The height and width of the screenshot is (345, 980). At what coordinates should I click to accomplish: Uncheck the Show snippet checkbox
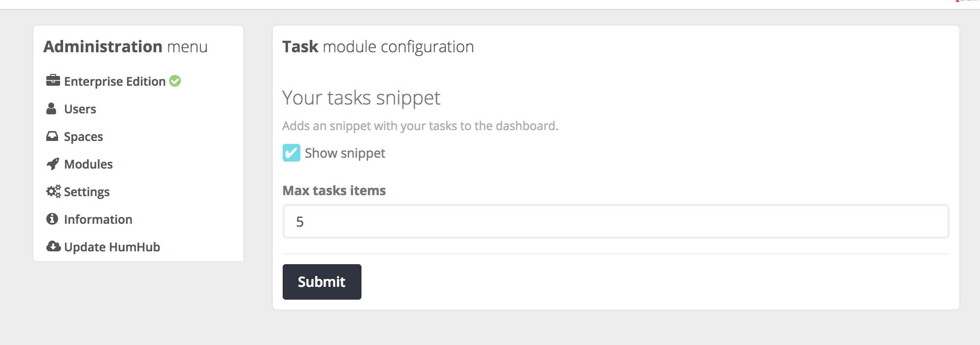(x=292, y=153)
